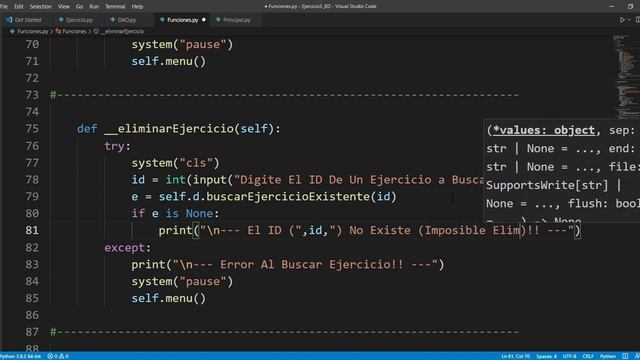Click system("cls") on line 77

(x=176, y=163)
